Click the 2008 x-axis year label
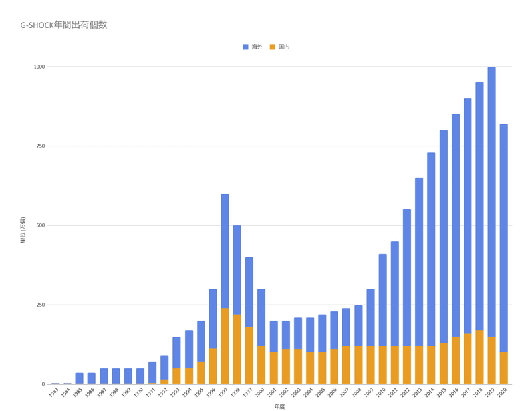The image size is (532, 411). (356, 392)
